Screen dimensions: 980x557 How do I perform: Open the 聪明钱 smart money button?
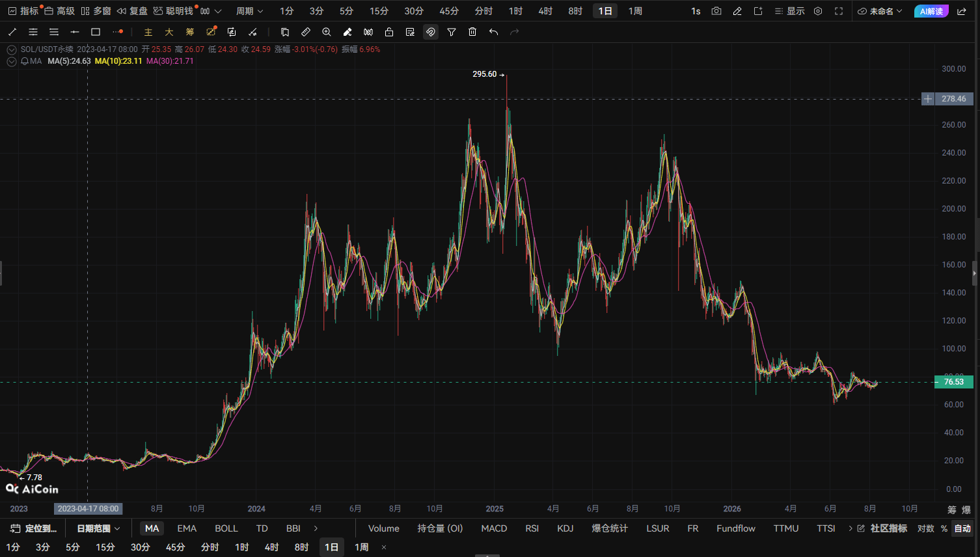pyautogui.click(x=174, y=11)
